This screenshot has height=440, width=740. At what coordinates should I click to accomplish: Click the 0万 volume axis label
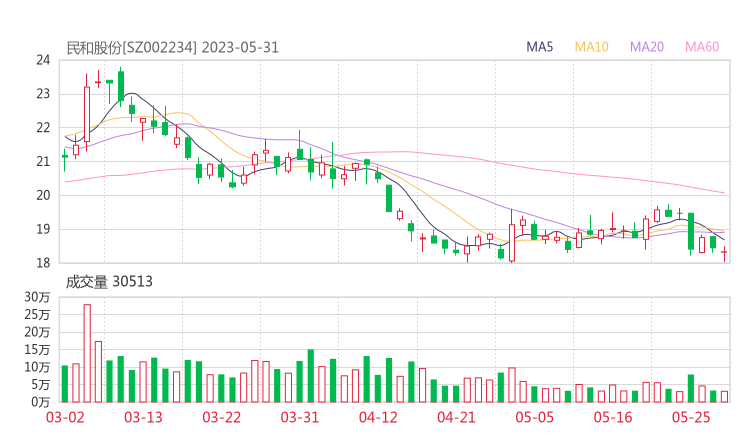41,402
